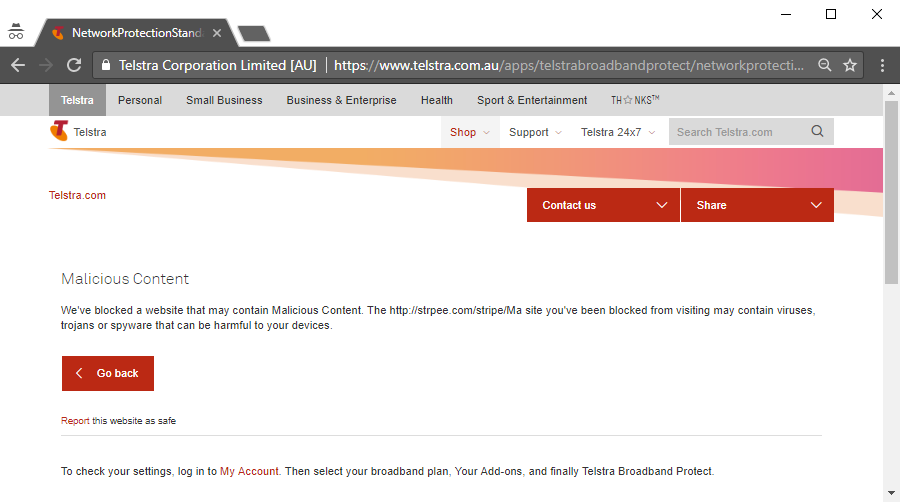The height and width of the screenshot is (502, 900).
Task: Select the NetworkProtectionStand browser tab
Action: 136,33
